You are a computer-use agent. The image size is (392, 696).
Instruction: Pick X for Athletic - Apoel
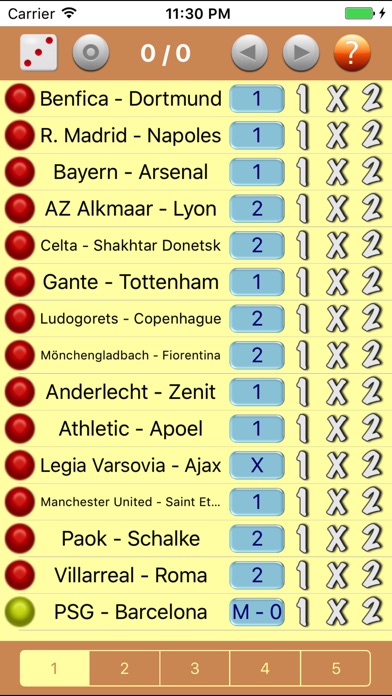point(337,428)
